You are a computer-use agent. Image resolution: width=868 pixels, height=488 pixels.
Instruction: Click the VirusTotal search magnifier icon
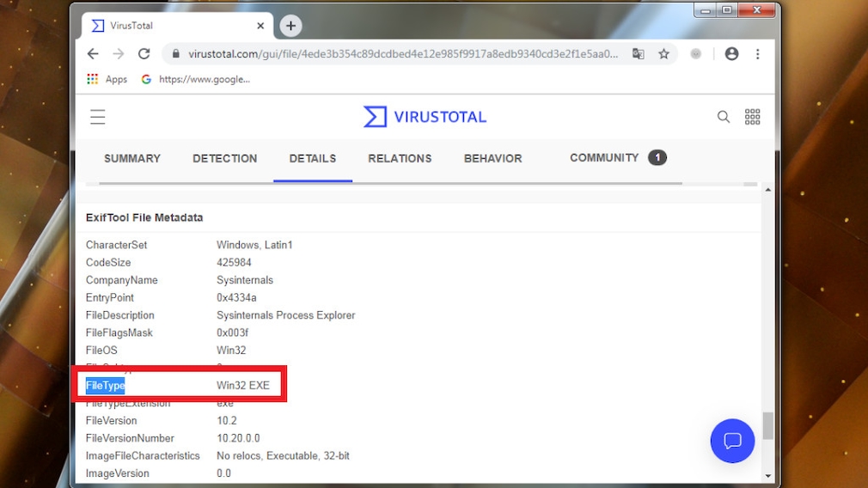[x=724, y=117]
